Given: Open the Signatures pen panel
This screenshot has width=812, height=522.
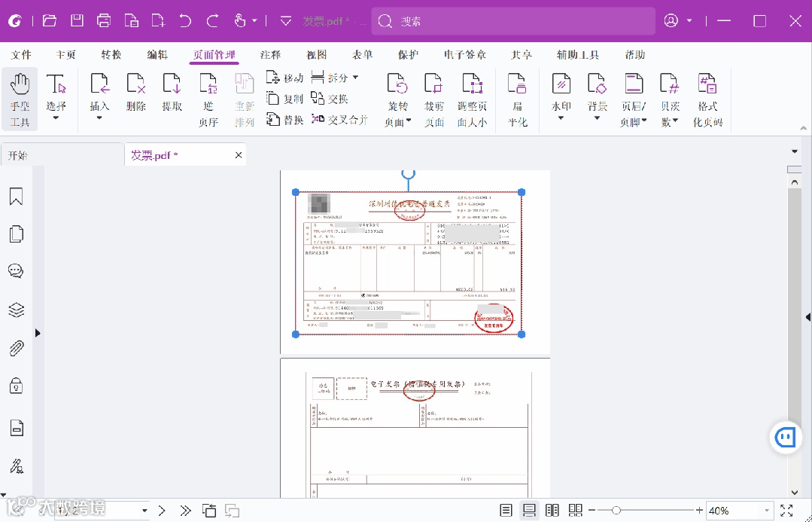Looking at the screenshot, I should [x=16, y=466].
